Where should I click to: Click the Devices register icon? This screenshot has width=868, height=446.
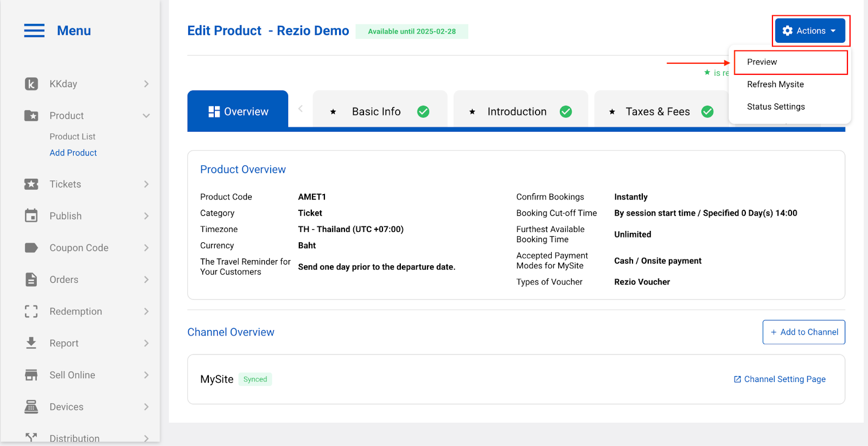point(31,407)
